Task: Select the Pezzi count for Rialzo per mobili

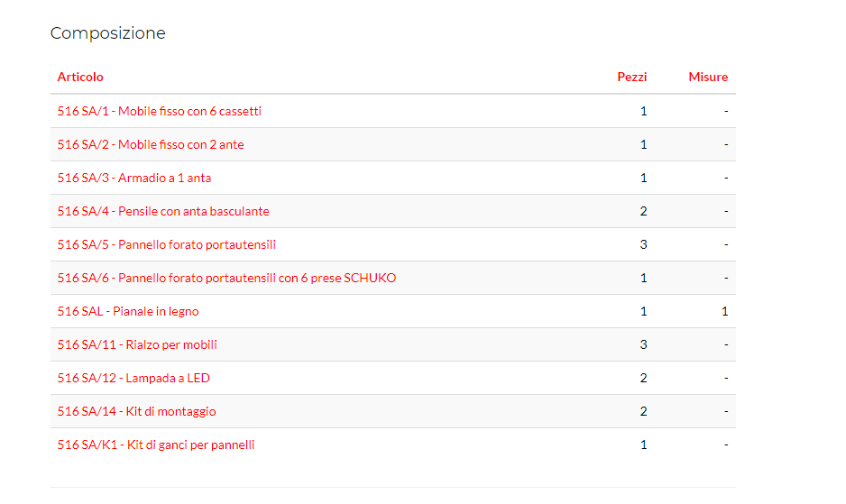Action: tap(643, 344)
